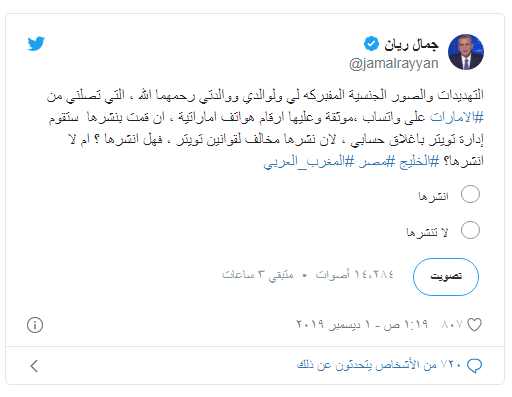Open tweet info circle icon
512x397 pixels.
[35, 325]
